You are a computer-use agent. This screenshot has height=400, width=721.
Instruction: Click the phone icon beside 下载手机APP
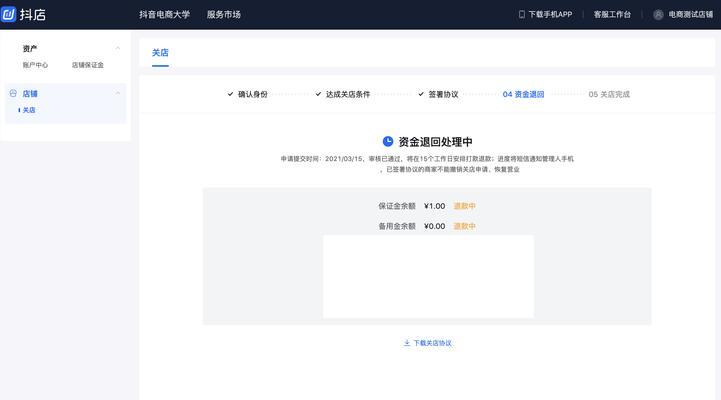(x=521, y=15)
